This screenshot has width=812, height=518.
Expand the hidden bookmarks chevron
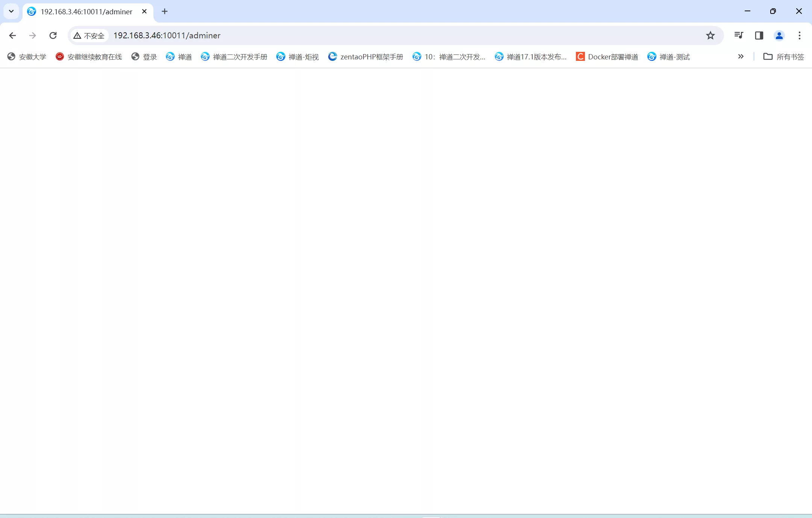(741, 57)
